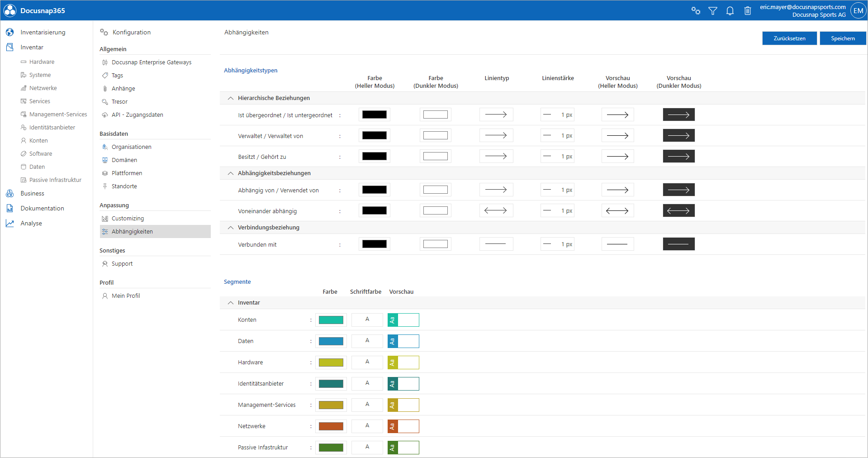Open line type dropdown for Verbunden mit
Image resolution: width=868 pixels, height=458 pixels.
coord(496,244)
